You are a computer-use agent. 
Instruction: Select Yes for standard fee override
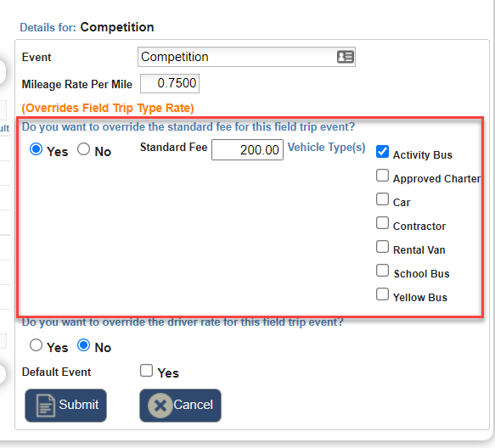tap(36, 149)
